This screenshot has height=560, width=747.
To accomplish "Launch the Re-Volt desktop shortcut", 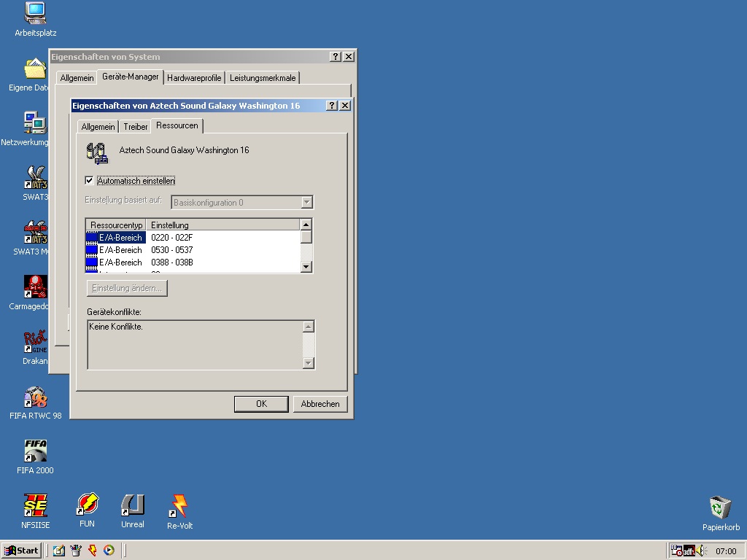I will tap(179, 505).
